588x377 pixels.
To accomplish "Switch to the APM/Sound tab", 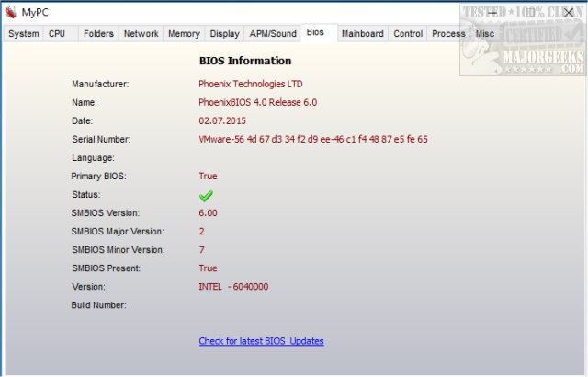I will click(x=273, y=34).
